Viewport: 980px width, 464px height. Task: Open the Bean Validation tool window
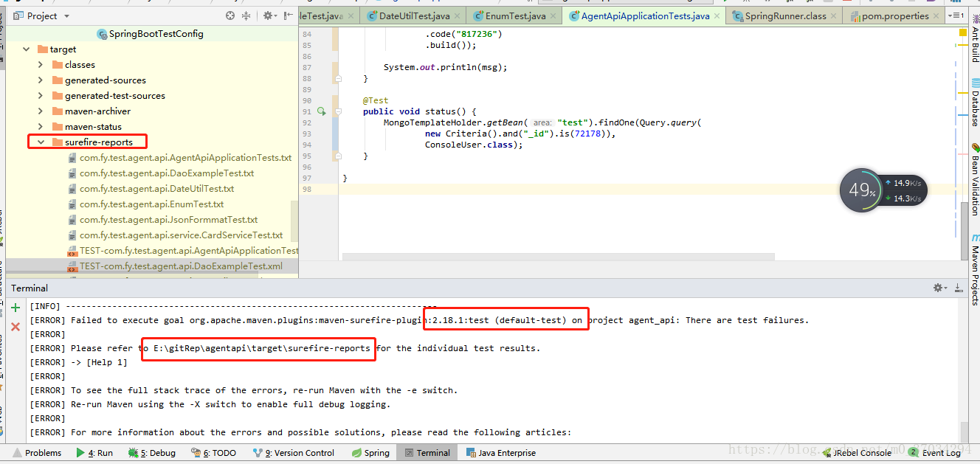pyautogui.click(x=974, y=179)
